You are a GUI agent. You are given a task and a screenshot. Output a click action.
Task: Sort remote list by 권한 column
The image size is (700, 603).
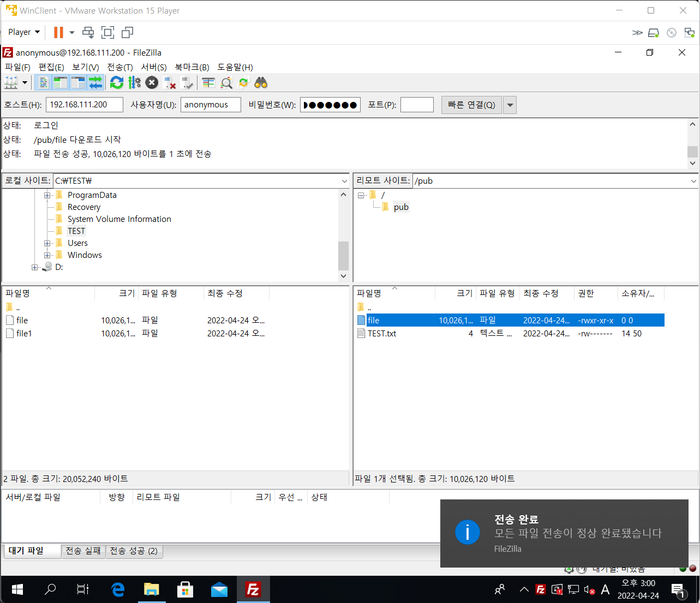pyautogui.click(x=596, y=293)
